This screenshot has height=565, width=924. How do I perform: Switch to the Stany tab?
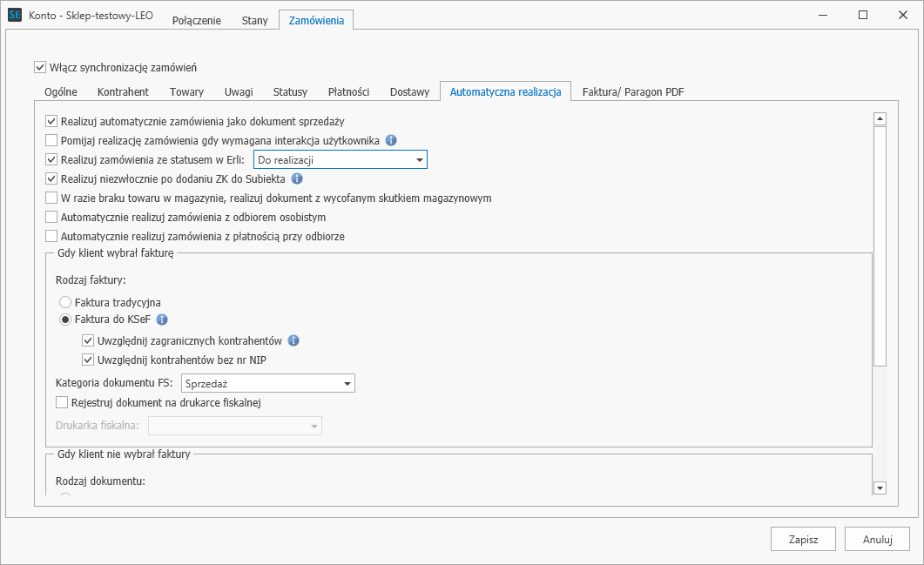coord(254,20)
